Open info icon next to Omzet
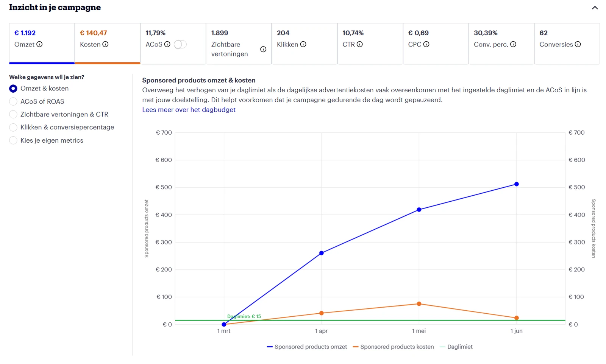 click(x=39, y=44)
